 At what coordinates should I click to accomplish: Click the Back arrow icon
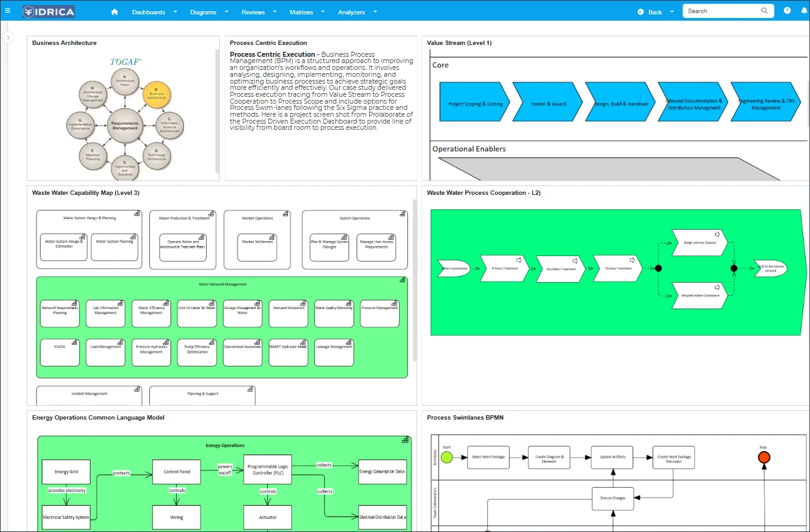click(640, 12)
